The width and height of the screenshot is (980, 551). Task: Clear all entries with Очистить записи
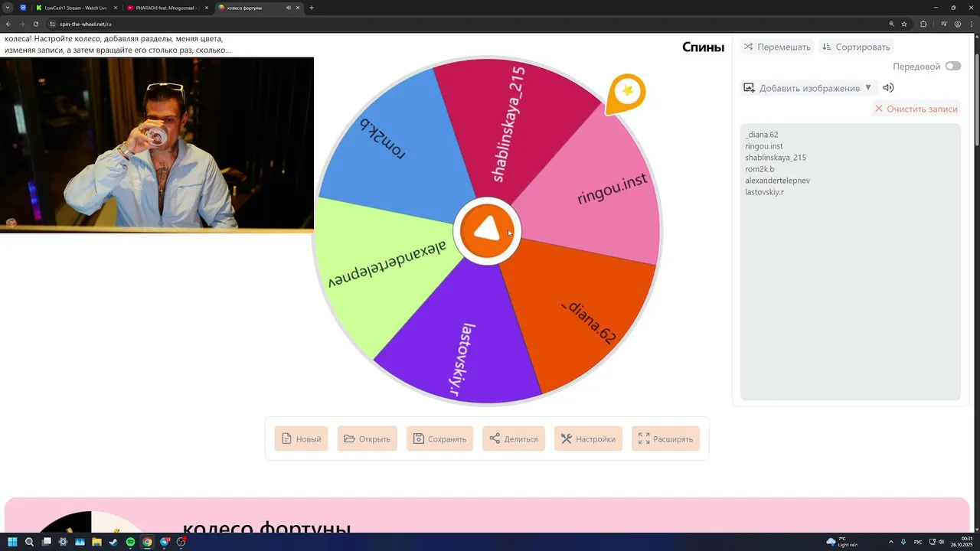(x=916, y=109)
